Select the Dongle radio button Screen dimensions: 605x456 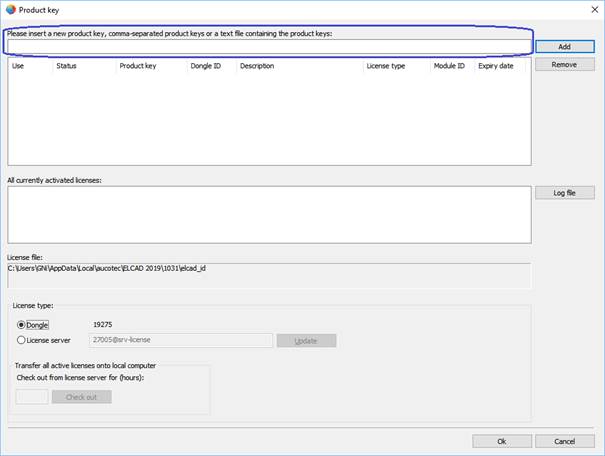point(22,324)
